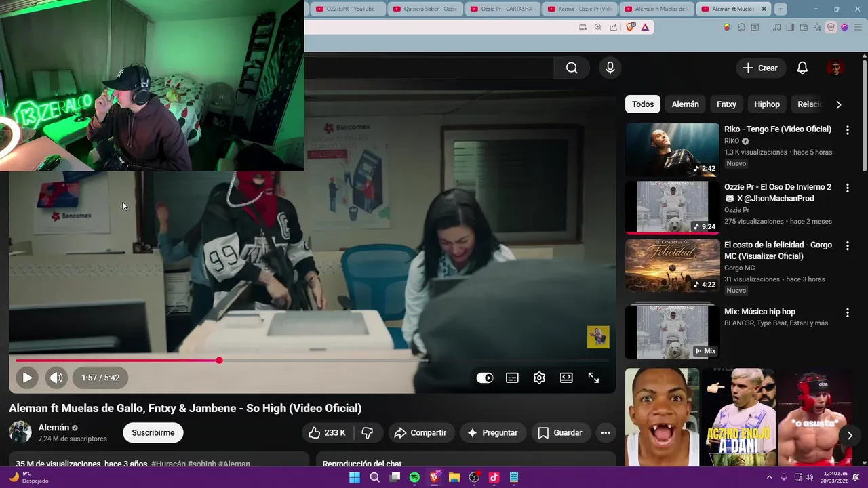The width and height of the screenshot is (868, 488).
Task: Dislike the video with thumbs down
Action: pos(368,432)
